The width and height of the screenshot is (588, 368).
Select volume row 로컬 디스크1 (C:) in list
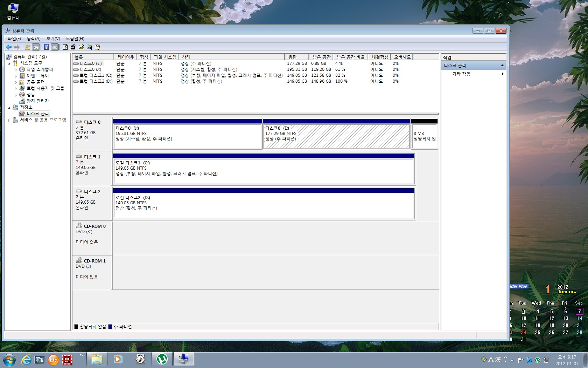click(x=255, y=75)
